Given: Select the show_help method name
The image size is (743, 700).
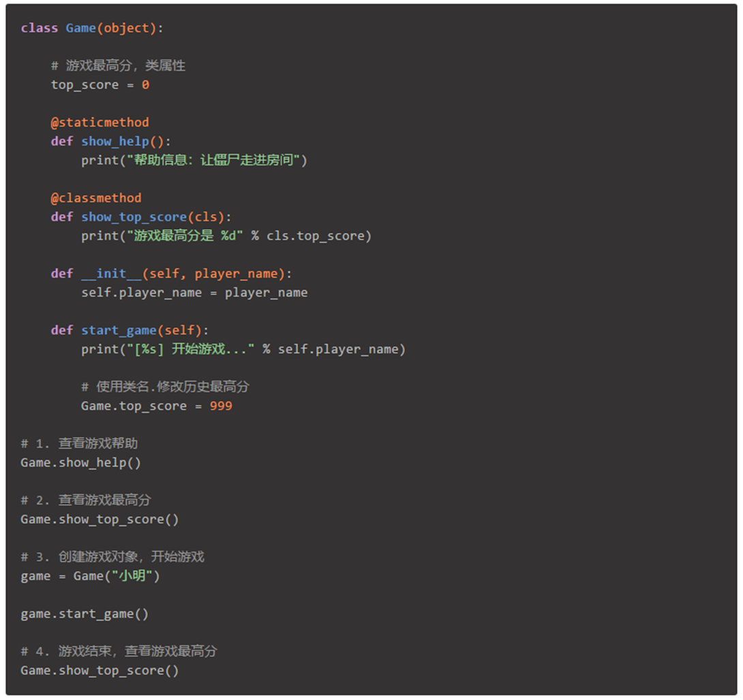Looking at the screenshot, I should click(x=108, y=141).
